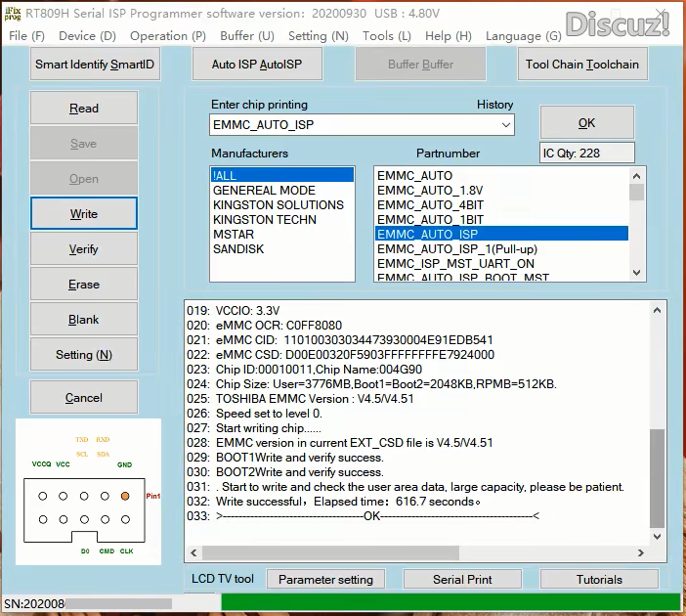This screenshot has width=686, height=616.
Task: Select EMMC_AUTO_1.8V part number
Action: [x=430, y=191]
